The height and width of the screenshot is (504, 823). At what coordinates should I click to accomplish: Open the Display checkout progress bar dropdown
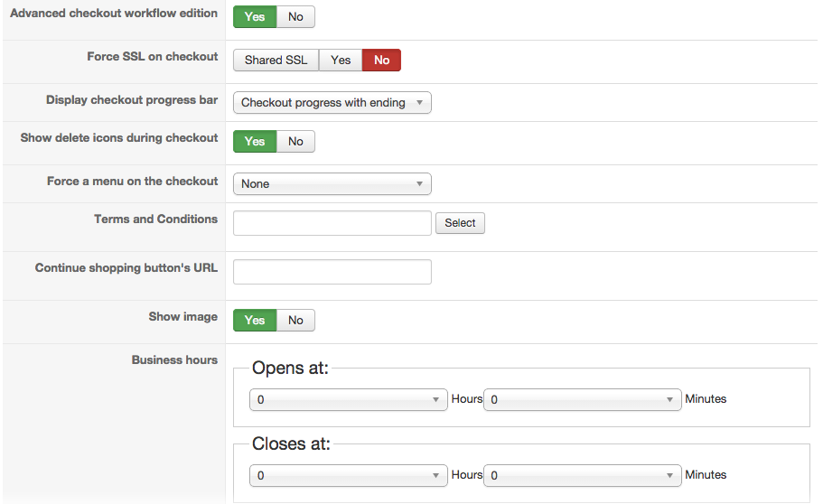tap(332, 103)
